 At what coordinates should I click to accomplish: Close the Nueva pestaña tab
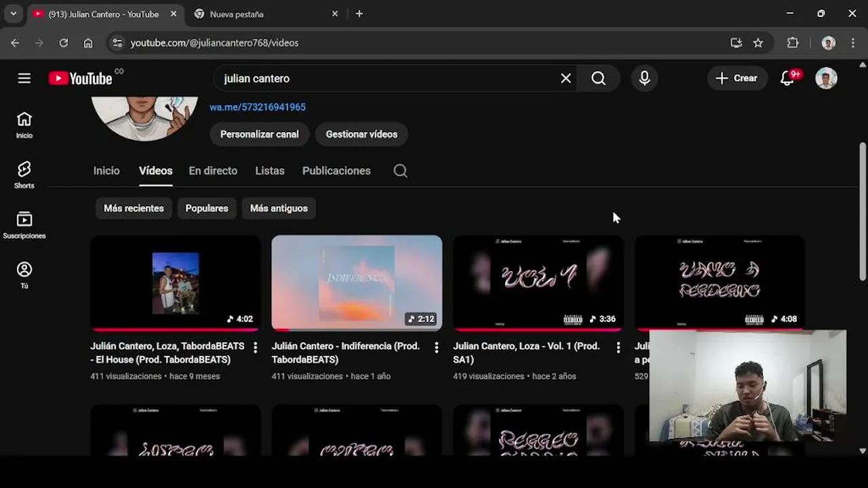(x=334, y=14)
